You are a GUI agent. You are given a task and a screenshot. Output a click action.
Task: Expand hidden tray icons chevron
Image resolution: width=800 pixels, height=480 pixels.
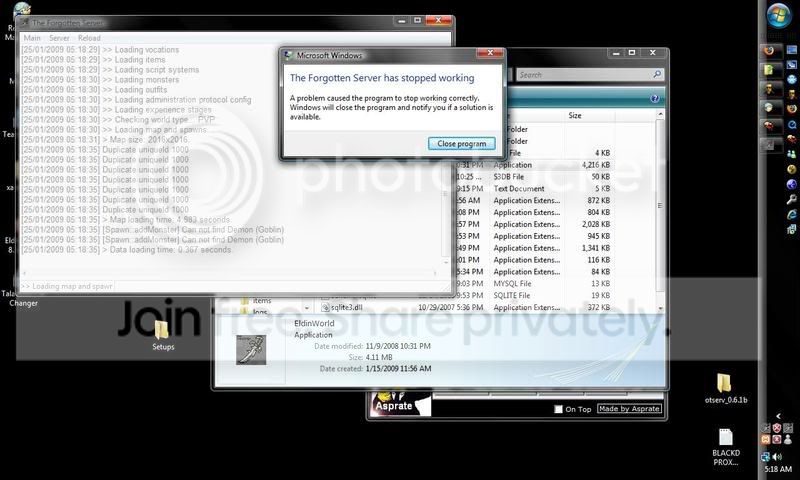[x=778, y=416]
